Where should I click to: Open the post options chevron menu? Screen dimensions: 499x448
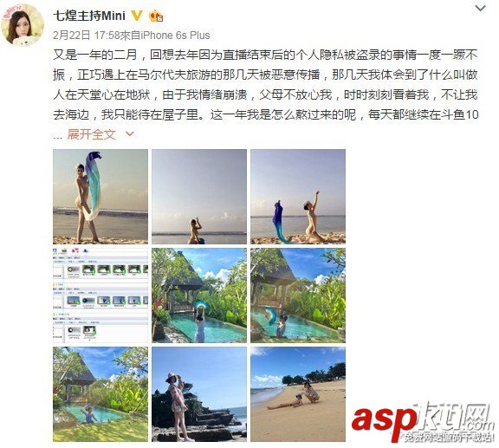tap(480, 8)
